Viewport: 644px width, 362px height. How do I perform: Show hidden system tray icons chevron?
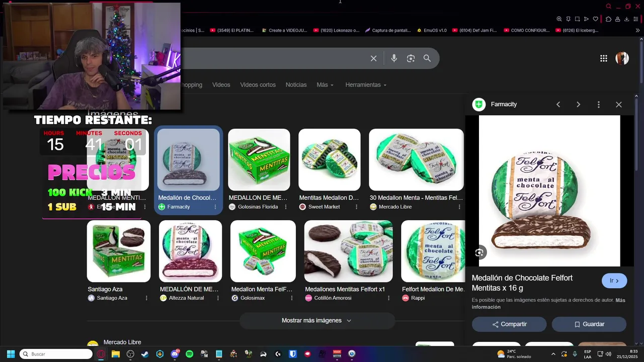point(553,354)
